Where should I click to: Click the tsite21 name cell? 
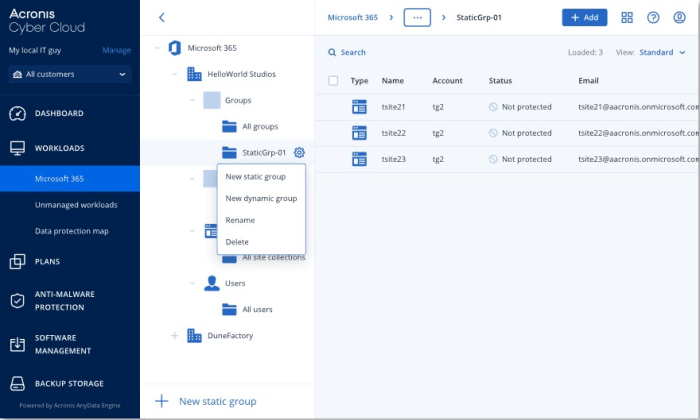393,107
